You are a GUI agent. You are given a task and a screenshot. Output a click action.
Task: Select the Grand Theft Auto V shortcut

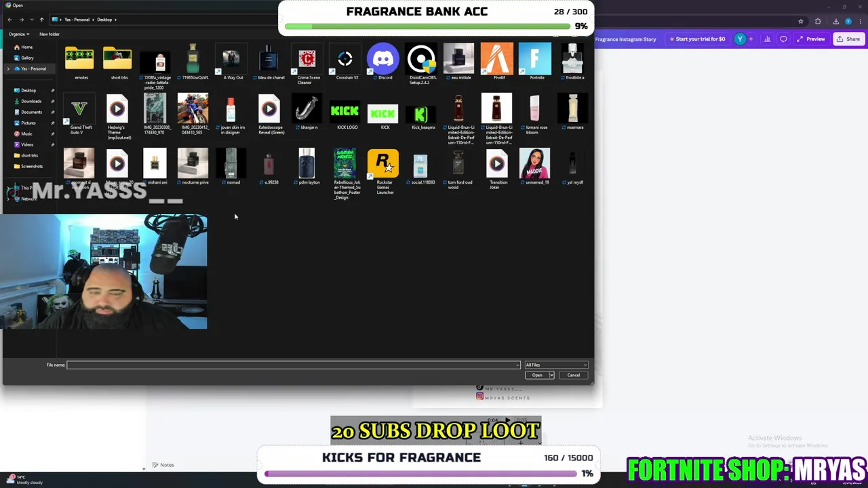pos(80,115)
